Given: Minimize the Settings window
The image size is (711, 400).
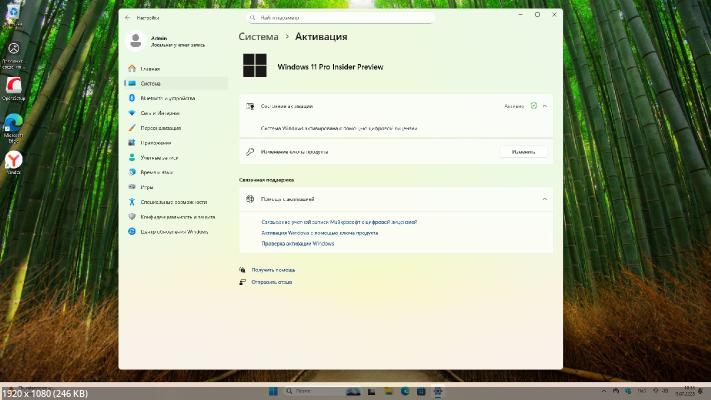Looking at the screenshot, I should [521, 15].
